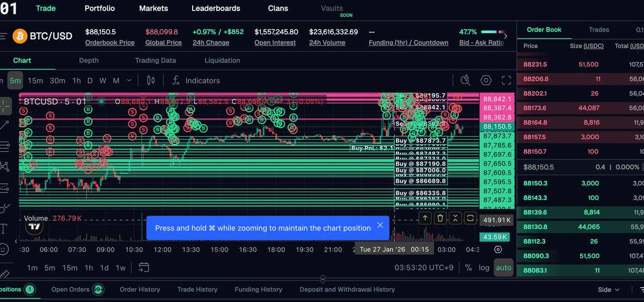Screen dimensions: 644x302
Task: Select the forecasting and measurement tool
Action: pyautogui.click(x=4, y=187)
